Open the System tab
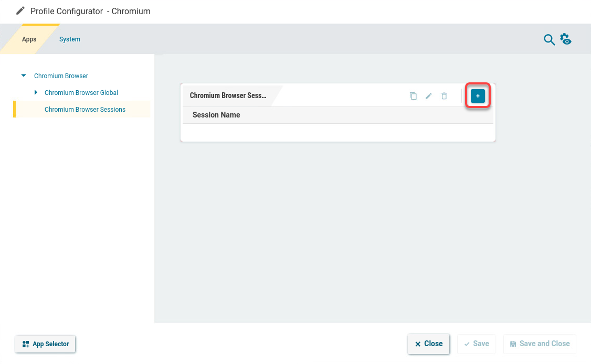The image size is (591, 364). click(70, 39)
